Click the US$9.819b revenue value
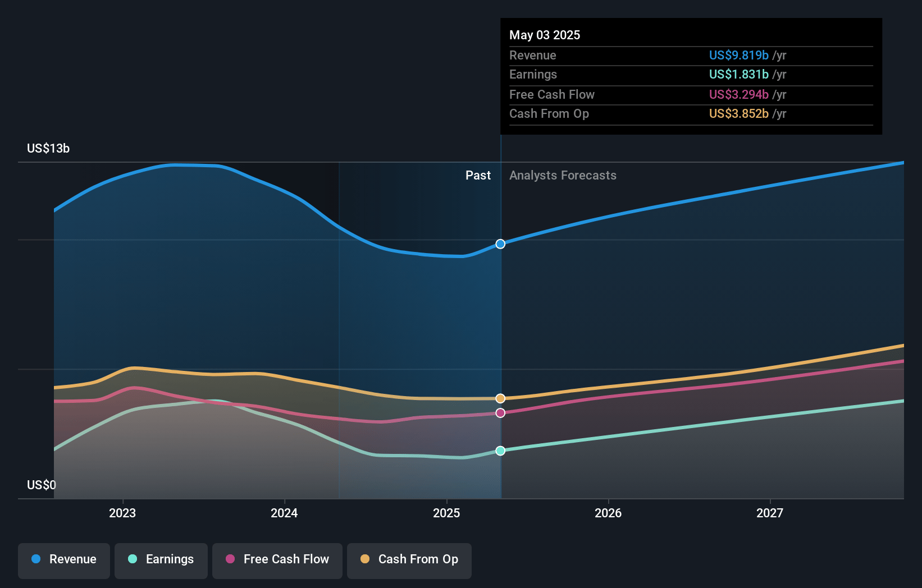922x588 pixels. [x=738, y=55]
